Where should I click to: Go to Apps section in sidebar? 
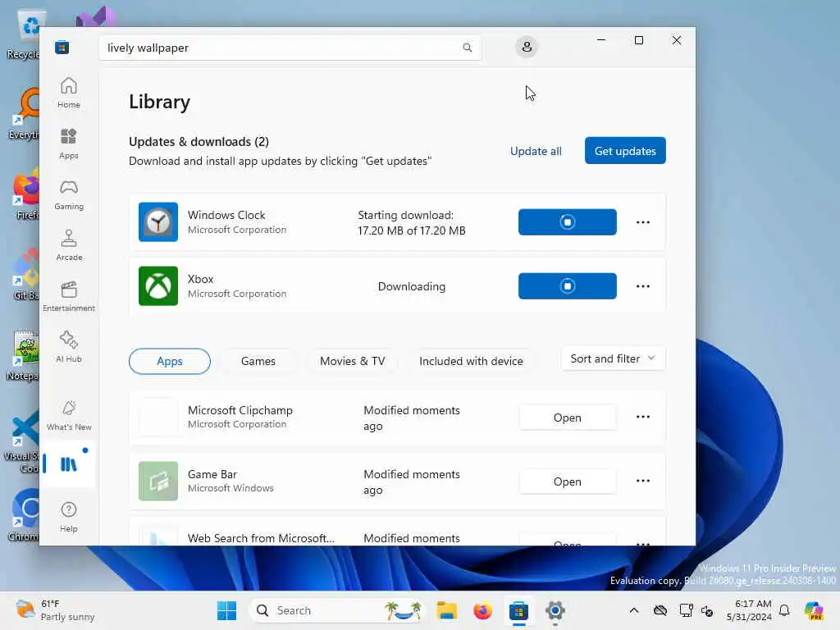pyautogui.click(x=69, y=144)
